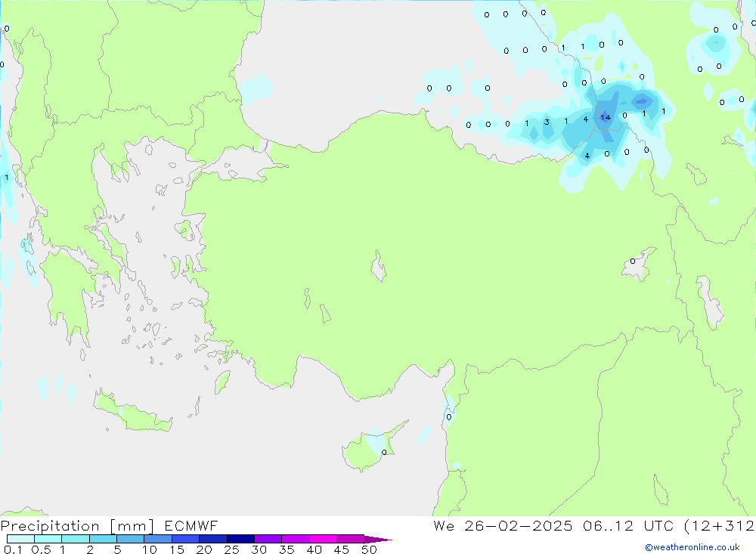This screenshot has width=756, height=554.
Task: Click the '3' precipitation value on the map
Action: (x=547, y=122)
